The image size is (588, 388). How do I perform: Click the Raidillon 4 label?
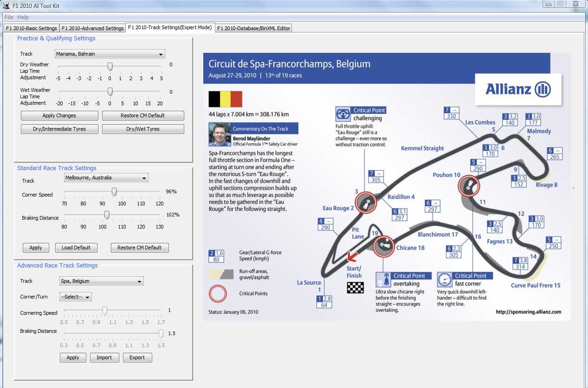pos(401,197)
